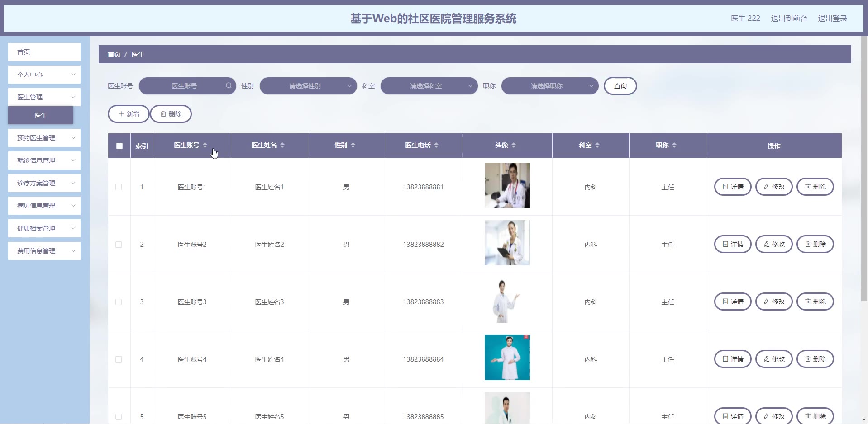
Task: Click the 医生姓名4 name cell
Action: point(269,359)
